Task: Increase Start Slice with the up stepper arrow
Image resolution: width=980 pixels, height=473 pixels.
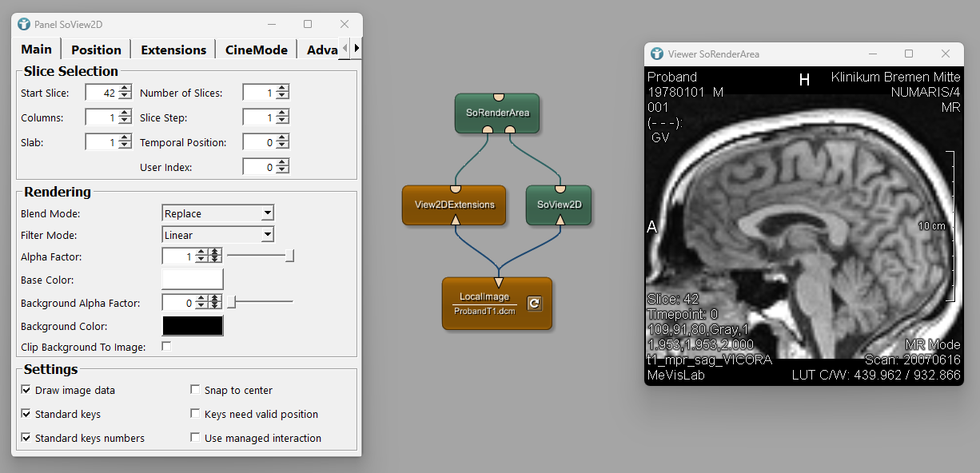Action: point(125,89)
